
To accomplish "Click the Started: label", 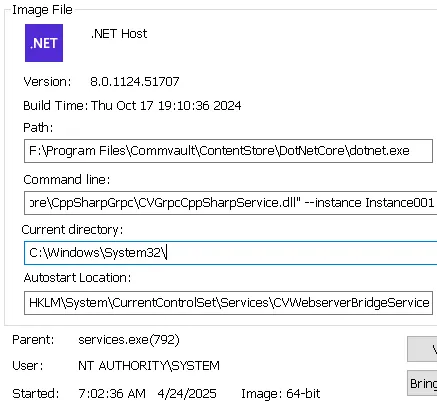I will coord(35,393).
